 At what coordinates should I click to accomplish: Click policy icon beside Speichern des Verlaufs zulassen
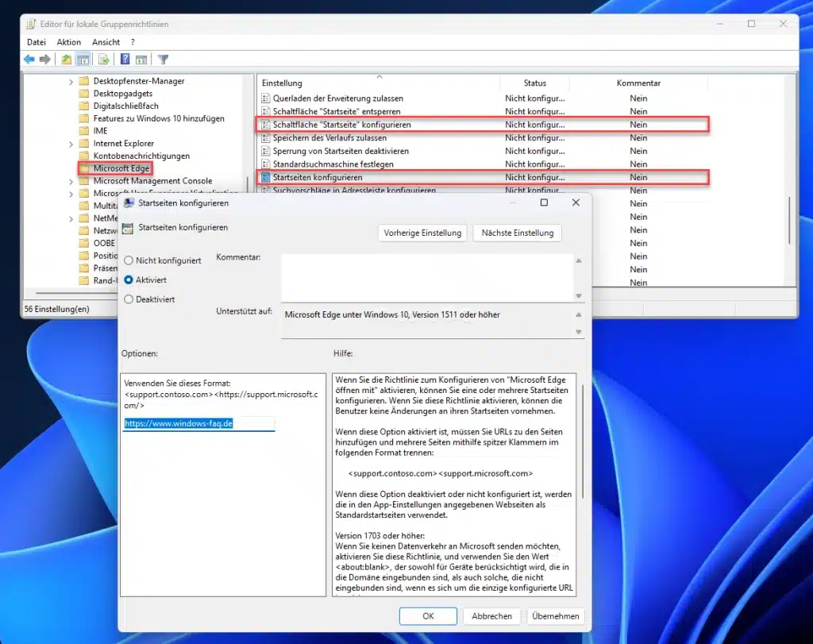coord(265,137)
